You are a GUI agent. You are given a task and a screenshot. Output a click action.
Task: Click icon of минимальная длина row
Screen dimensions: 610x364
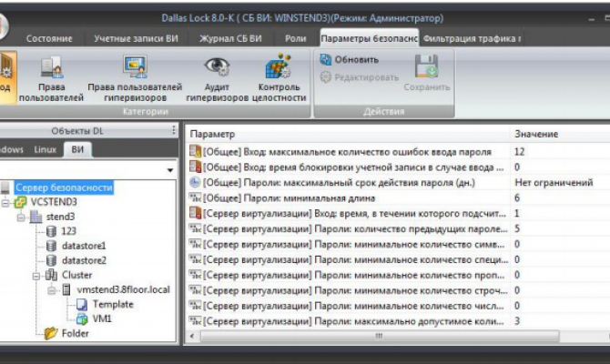195,197
